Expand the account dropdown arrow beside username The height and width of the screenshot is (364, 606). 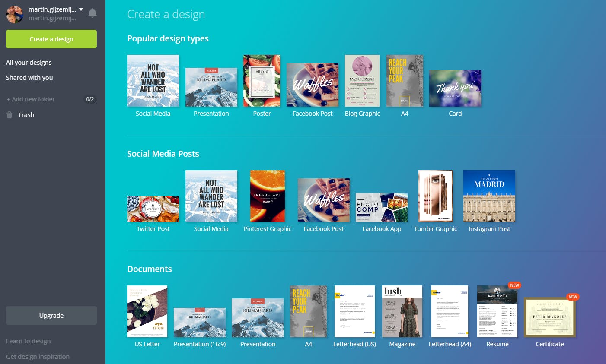click(x=81, y=9)
